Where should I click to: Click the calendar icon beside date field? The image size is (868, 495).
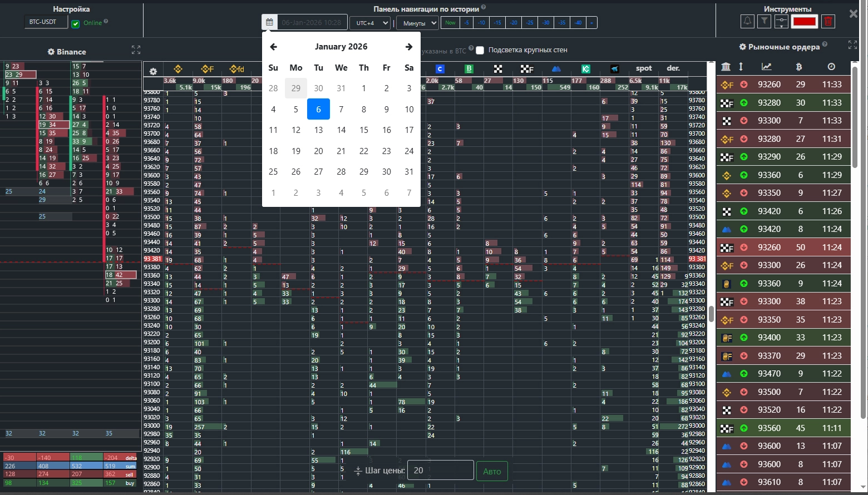point(269,23)
